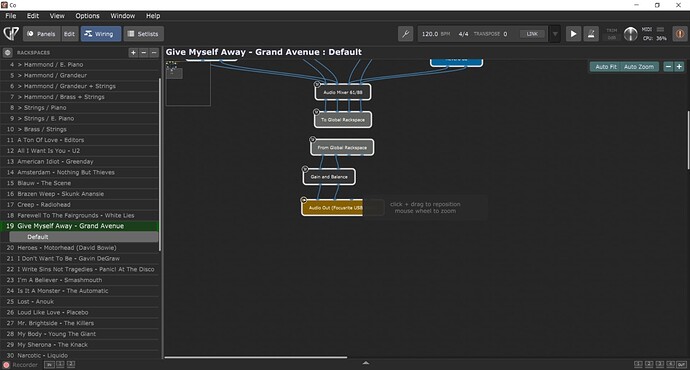This screenshot has width=690, height=370.
Task: Toggle Ableton Link sync
Action: pos(532,34)
